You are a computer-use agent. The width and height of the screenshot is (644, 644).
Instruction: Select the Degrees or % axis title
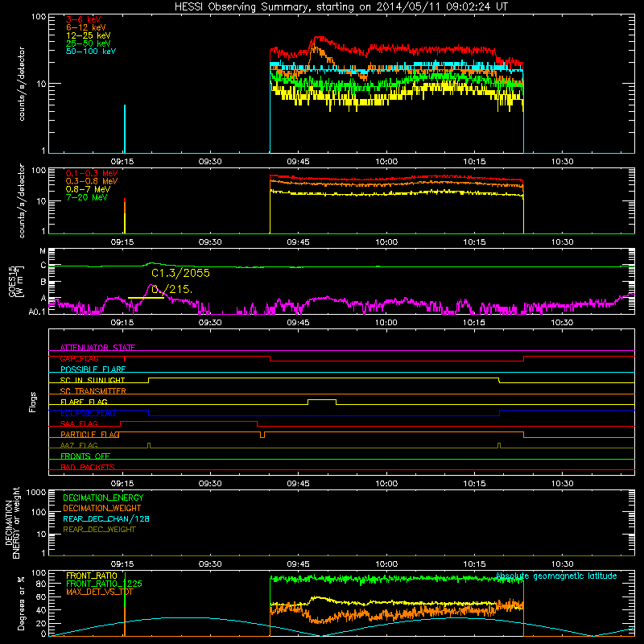pyautogui.click(x=21, y=603)
